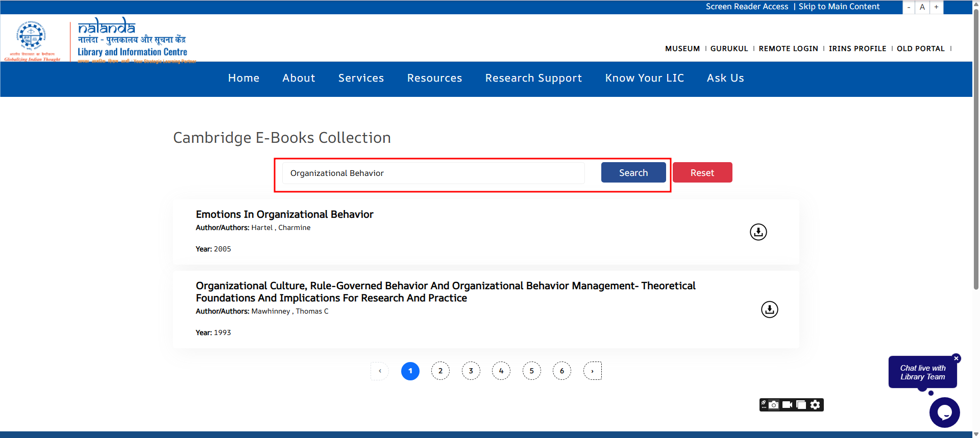This screenshot has height=438, width=980.
Task: Click the camera screenshot icon
Action: (x=774, y=405)
